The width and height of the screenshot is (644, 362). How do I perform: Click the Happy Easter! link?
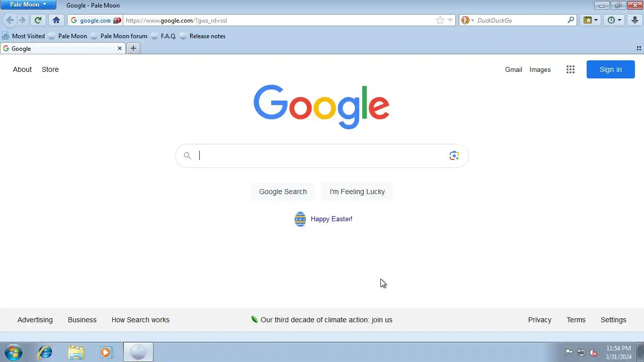coord(332,219)
